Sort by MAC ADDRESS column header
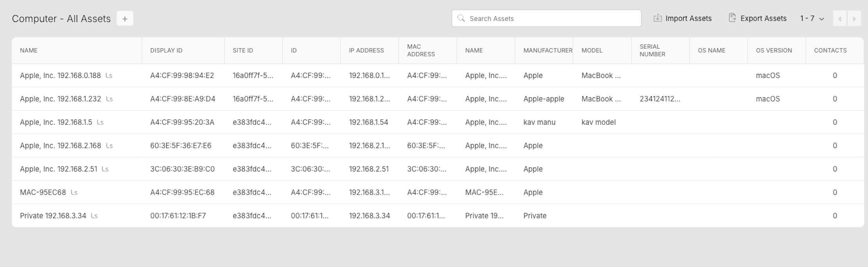 click(421, 51)
